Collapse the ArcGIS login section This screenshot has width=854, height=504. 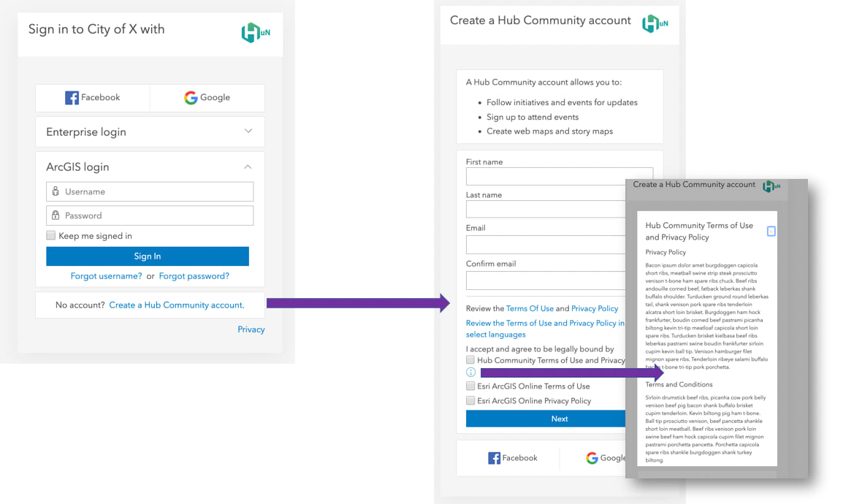248,167
